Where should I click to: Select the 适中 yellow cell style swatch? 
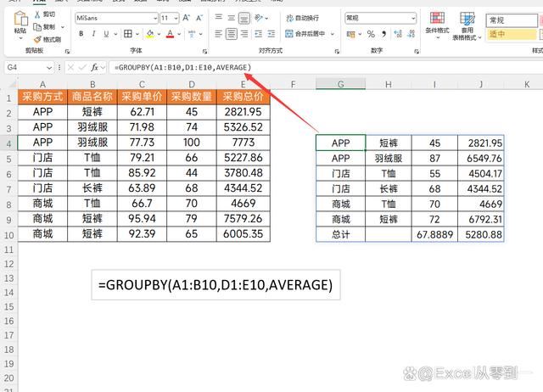tap(512, 34)
